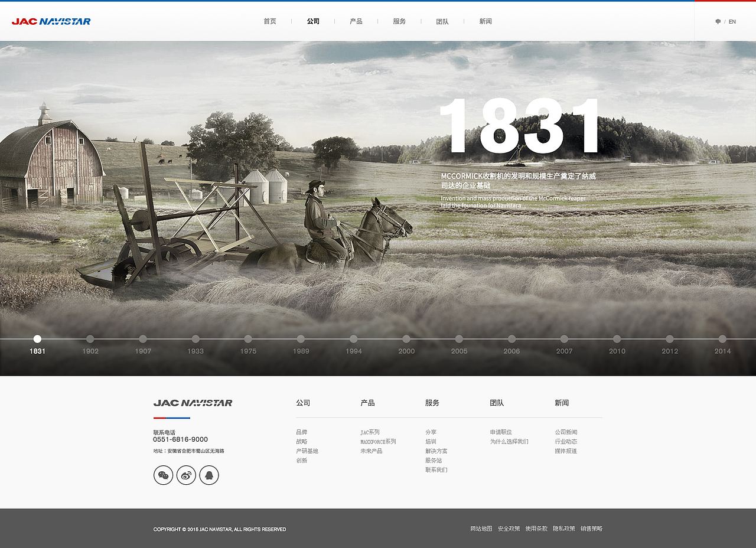Open the 行业动态 footer link
The image size is (756, 548).
[x=566, y=442]
